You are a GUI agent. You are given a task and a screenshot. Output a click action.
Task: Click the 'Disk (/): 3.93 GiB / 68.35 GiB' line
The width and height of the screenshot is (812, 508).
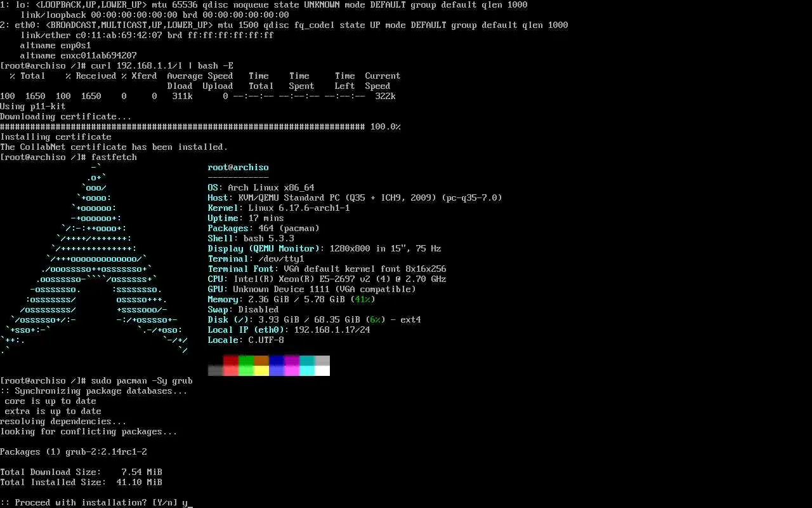[x=315, y=320]
